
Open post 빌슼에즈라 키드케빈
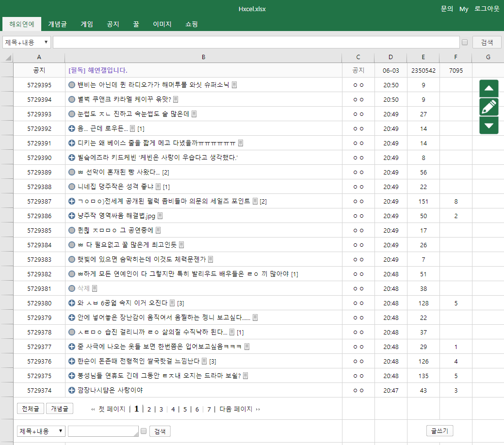158,158
